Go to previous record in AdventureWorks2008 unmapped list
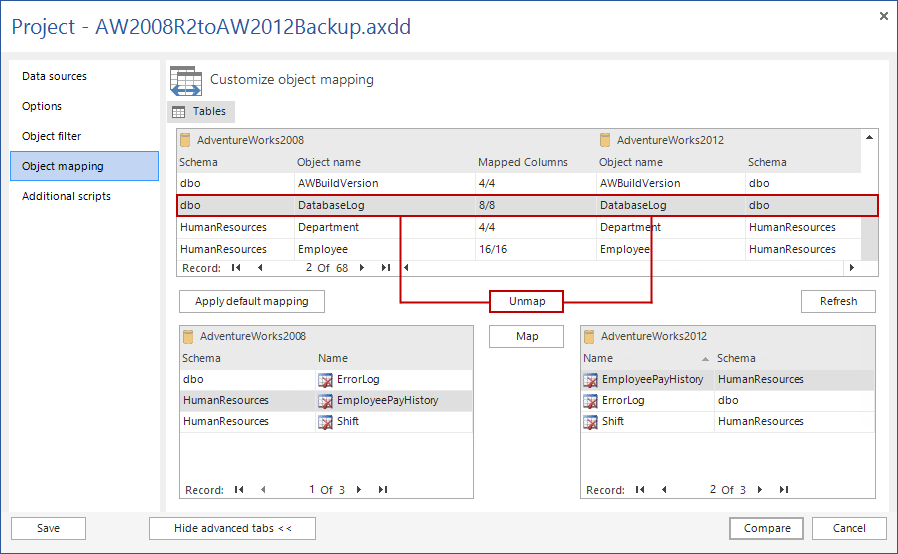Image resolution: width=898 pixels, height=554 pixels. [x=263, y=489]
